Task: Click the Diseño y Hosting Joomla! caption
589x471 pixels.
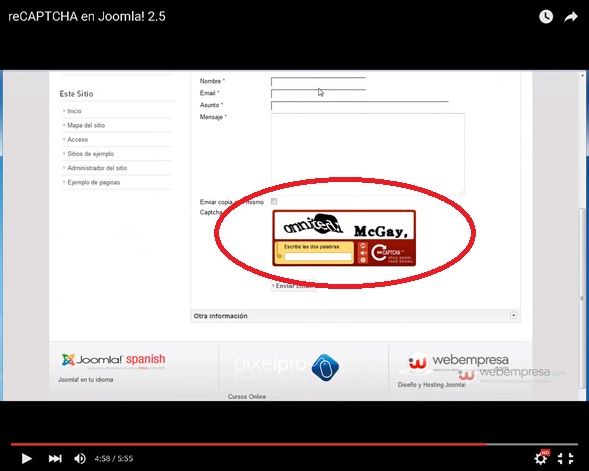Action: (x=432, y=385)
